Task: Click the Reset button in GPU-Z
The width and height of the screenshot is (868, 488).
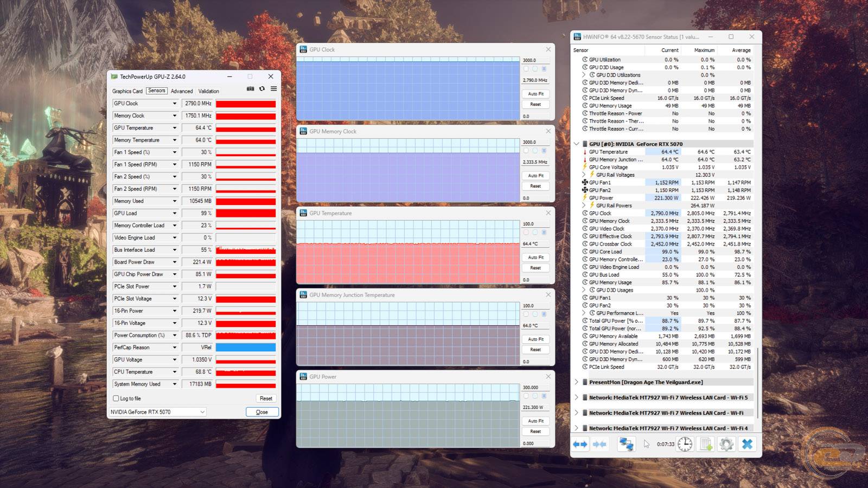Action: click(266, 399)
